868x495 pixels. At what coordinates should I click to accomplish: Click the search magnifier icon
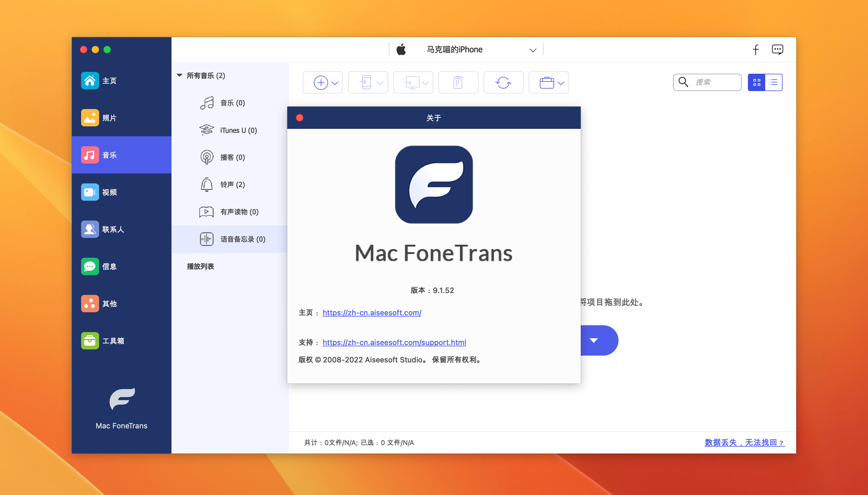pos(683,82)
